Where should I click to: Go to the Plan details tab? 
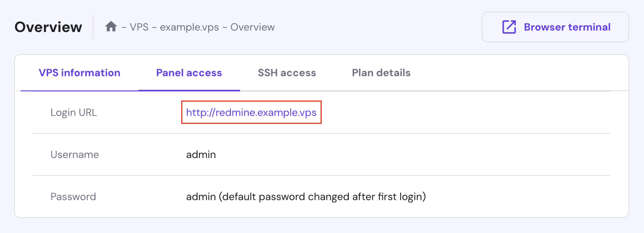point(381,73)
